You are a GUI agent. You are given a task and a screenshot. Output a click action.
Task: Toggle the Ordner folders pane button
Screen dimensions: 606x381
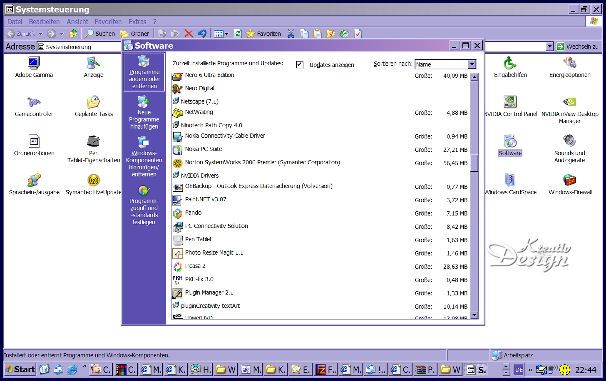(x=134, y=34)
